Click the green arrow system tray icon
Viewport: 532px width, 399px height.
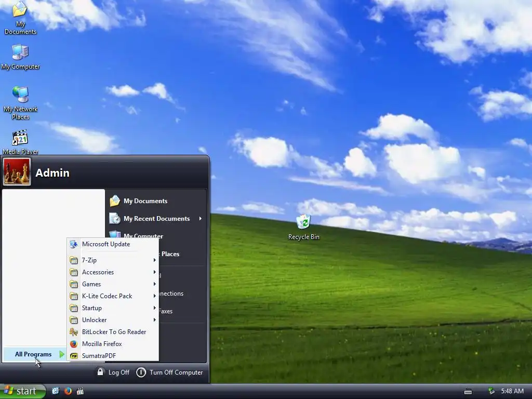(x=491, y=391)
